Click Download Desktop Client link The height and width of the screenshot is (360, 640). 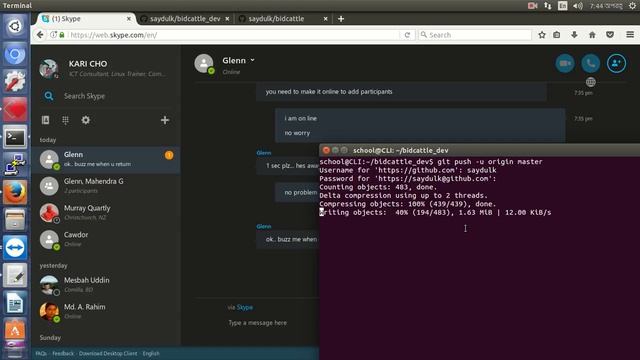pos(108,353)
